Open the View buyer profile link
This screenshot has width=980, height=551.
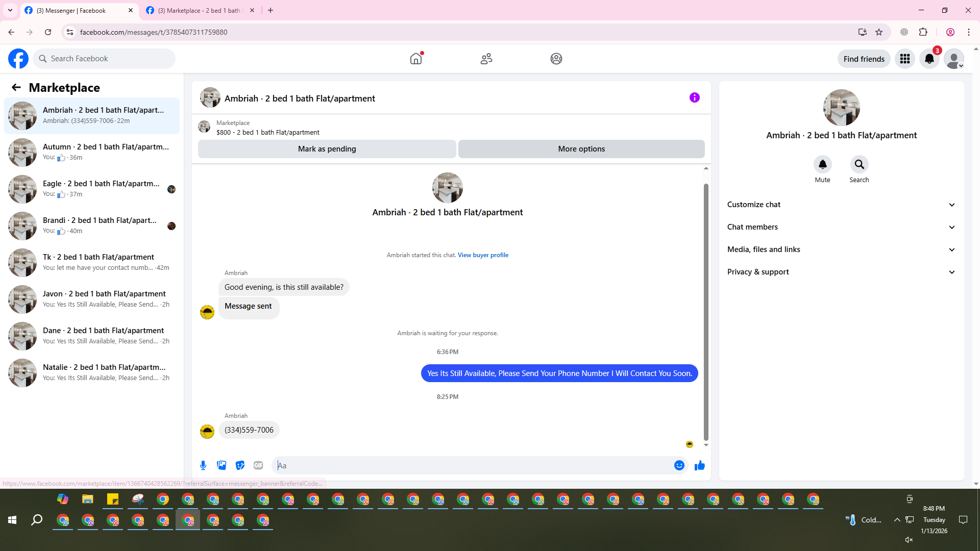(x=483, y=255)
